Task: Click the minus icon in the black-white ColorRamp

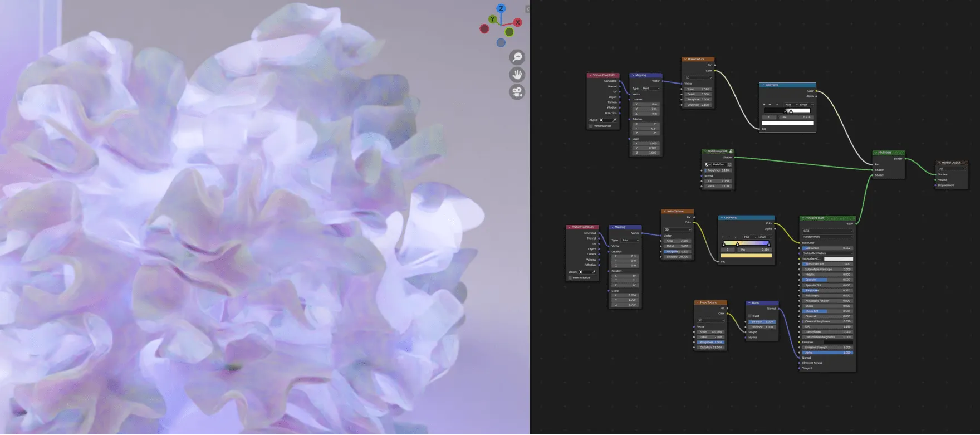Action: [770, 105]
